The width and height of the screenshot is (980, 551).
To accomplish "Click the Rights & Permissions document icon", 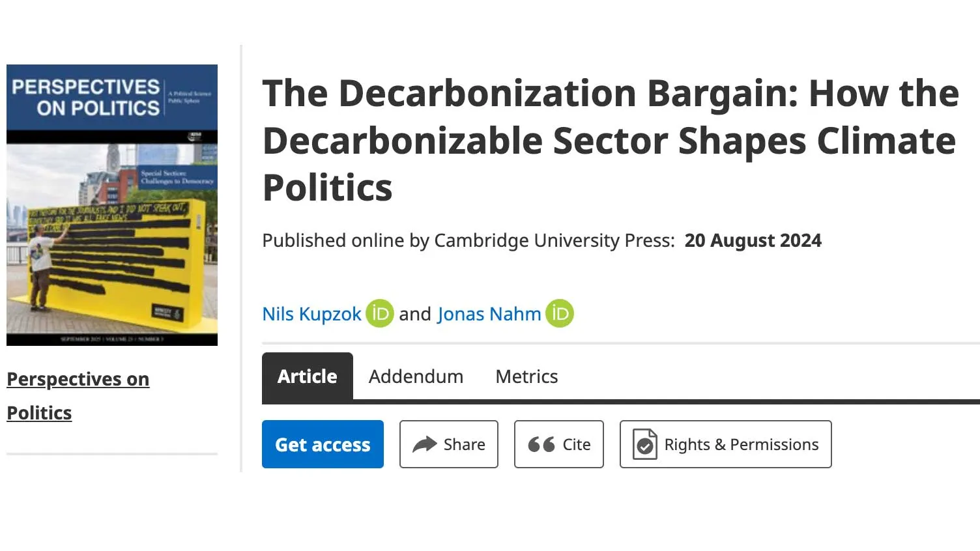I will pos(645,444).
